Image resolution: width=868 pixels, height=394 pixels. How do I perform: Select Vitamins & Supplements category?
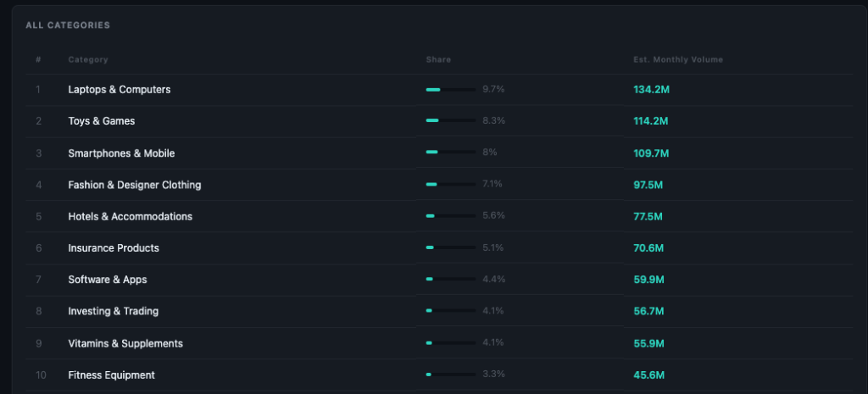(125, 344)
